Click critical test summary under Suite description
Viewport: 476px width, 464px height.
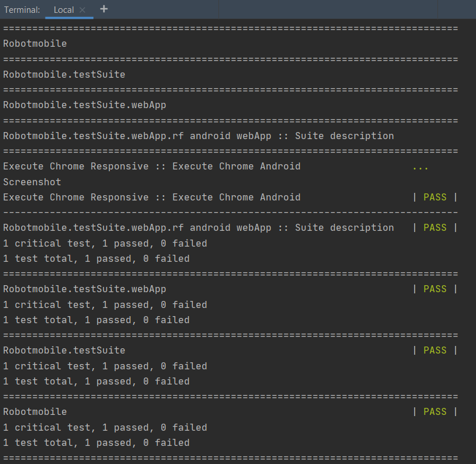[x=105, y=244]
